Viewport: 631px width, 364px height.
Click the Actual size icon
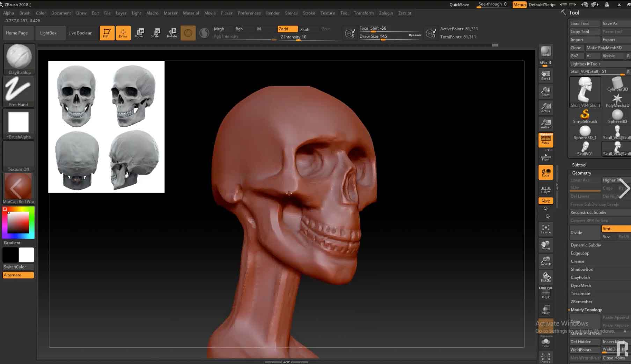pos(545,107)
